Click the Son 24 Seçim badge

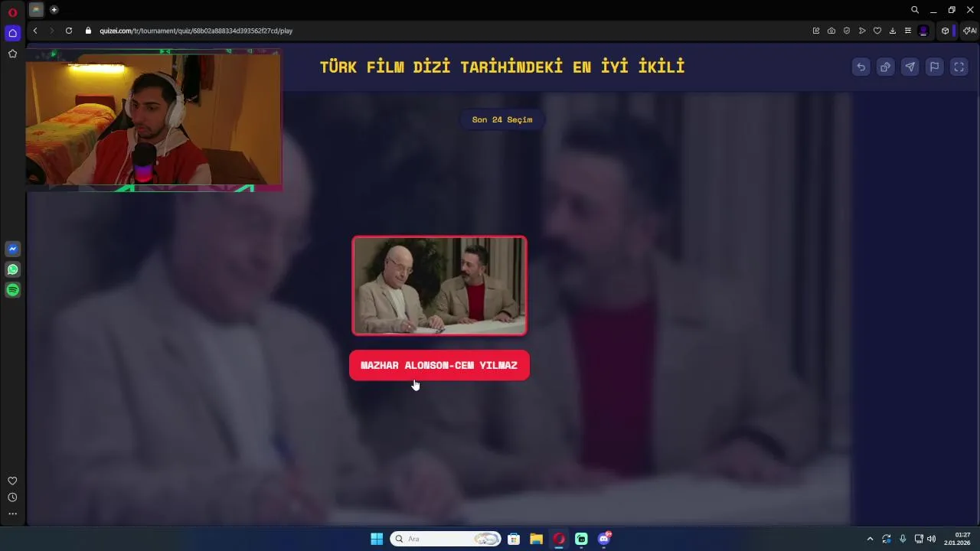(x=502, y=119)
